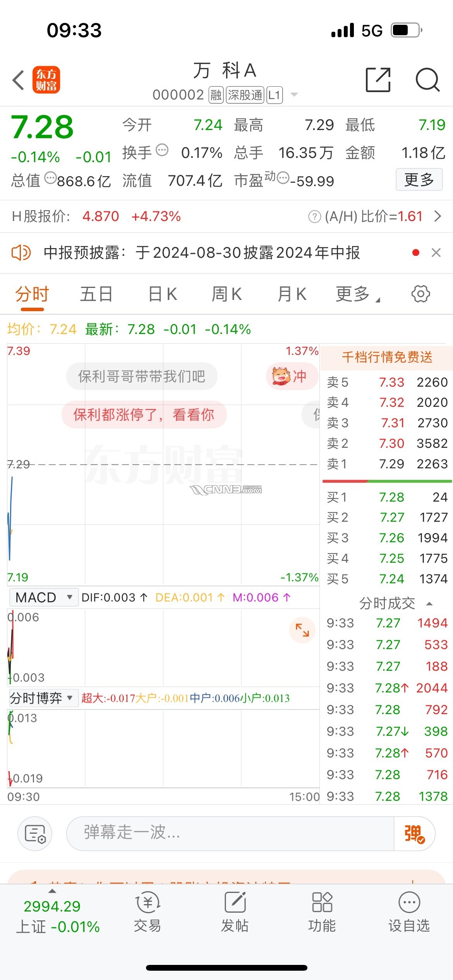Tap 设自选 add-to-watchlist icon
This screenshot has height=980, width=453.
coord(409,912)
